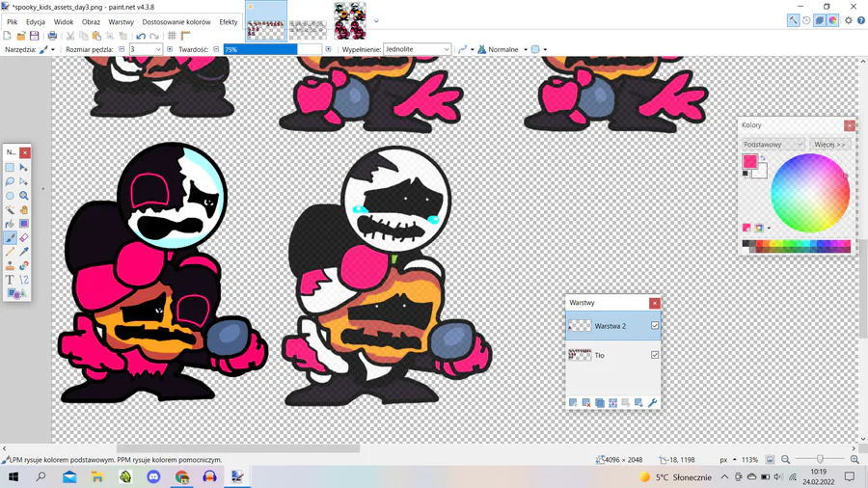The image size is (868, 488).
Task: Open layer properties wrench icon
Action: click(652, 403)
